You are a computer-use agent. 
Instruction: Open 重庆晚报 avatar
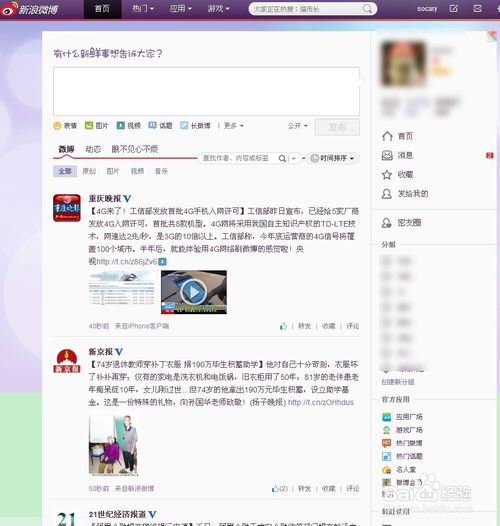67,208
